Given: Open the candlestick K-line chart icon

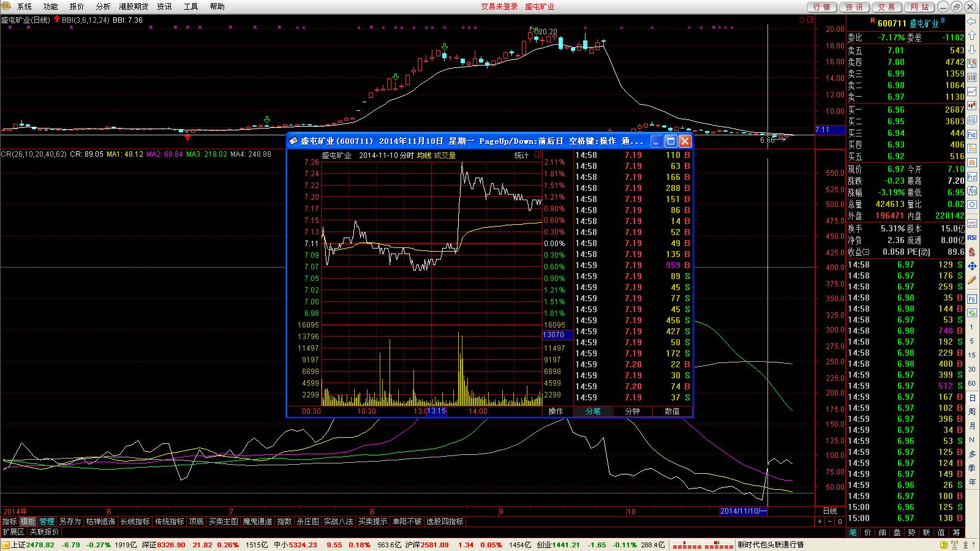Looking at the screenshot, I should 972,106.
